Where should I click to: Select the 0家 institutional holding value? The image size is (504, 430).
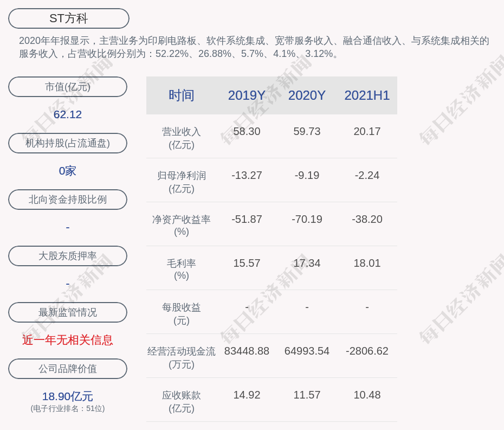(x=68, y=171)
